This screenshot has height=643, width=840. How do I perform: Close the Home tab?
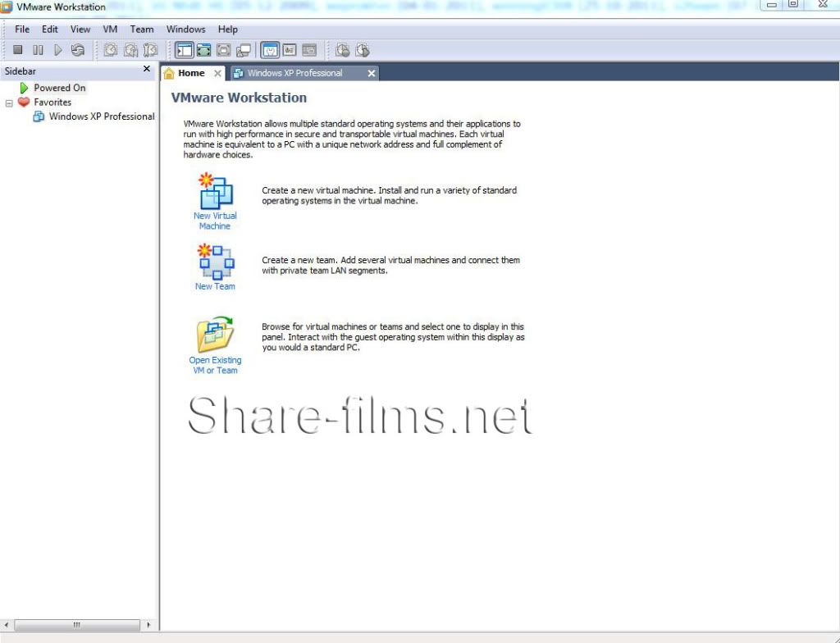point(217,74)
